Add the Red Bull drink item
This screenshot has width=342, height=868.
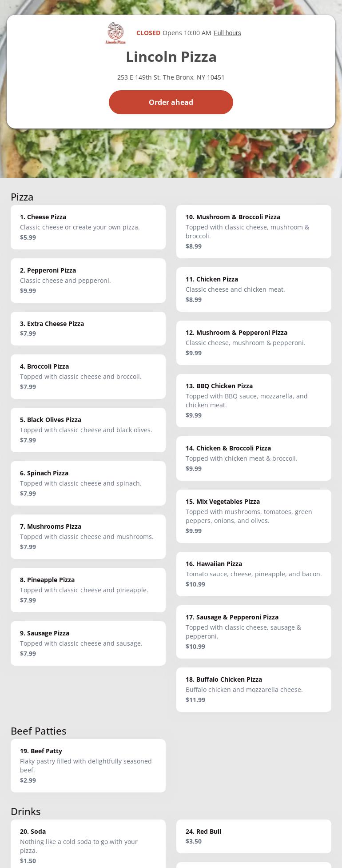pyautogui.click(x=254, y=836)
